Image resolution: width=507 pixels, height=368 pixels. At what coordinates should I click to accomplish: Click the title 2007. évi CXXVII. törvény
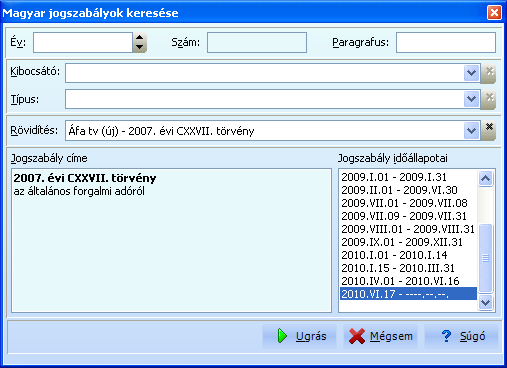click(x=85, y=178)
